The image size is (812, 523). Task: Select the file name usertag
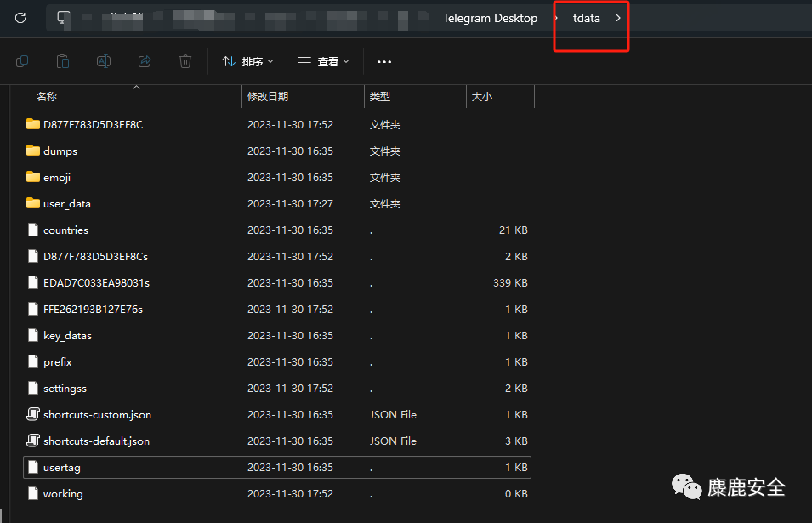tap(61, 468)
